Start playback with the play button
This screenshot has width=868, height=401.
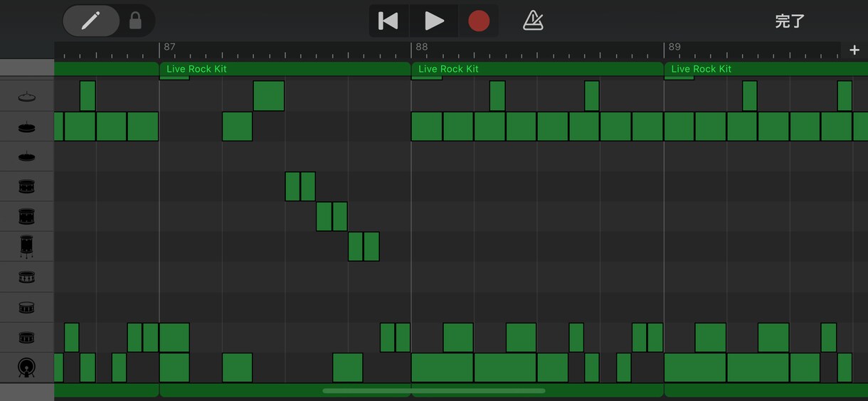(434, 21)
